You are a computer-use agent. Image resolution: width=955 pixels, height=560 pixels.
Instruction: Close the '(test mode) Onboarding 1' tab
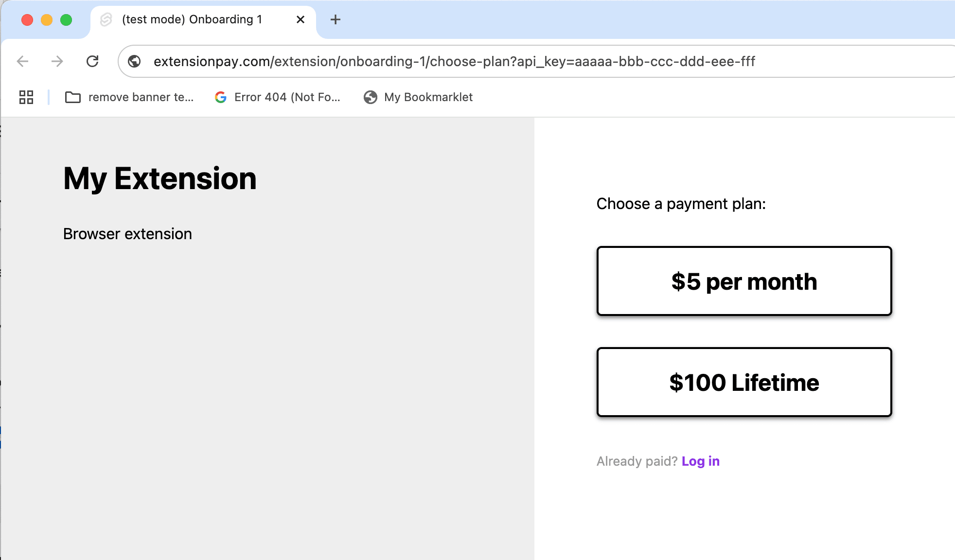pyautogui.click(x=300, y=19)
